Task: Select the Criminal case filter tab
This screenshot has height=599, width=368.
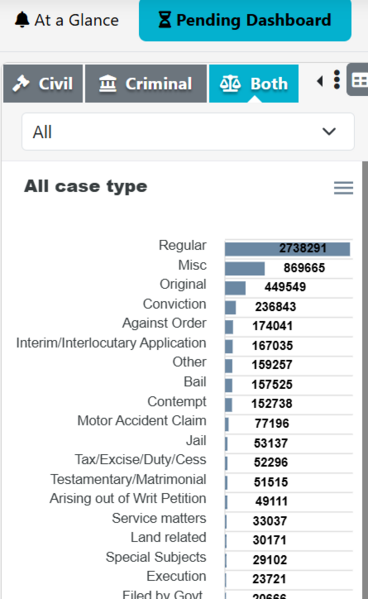Action: (146, 84)
